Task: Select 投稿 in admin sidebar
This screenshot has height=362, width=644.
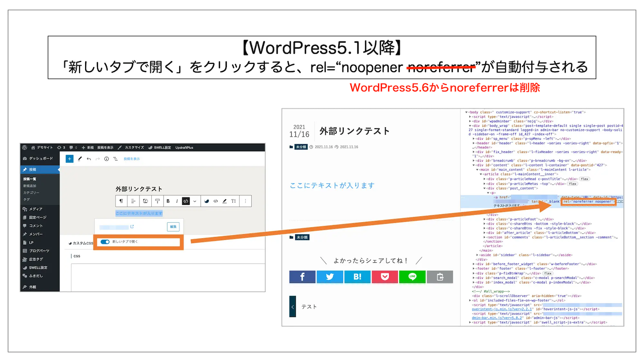Action: click(x=40, y=170)
